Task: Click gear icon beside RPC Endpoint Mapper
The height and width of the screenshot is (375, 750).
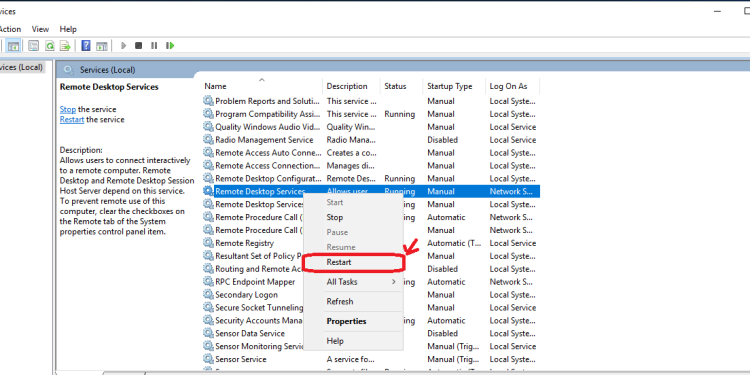Action: [208, 282]
